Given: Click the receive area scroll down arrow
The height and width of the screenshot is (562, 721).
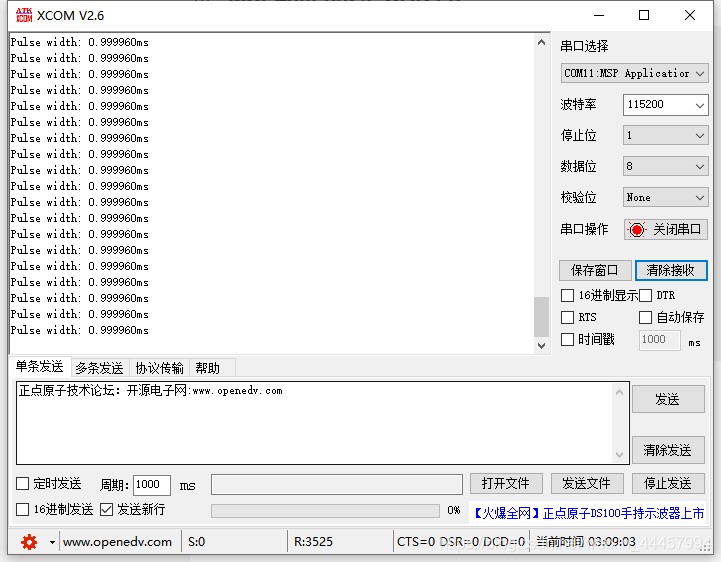Looking at the screenshot, I should click(x=541, y=345).
